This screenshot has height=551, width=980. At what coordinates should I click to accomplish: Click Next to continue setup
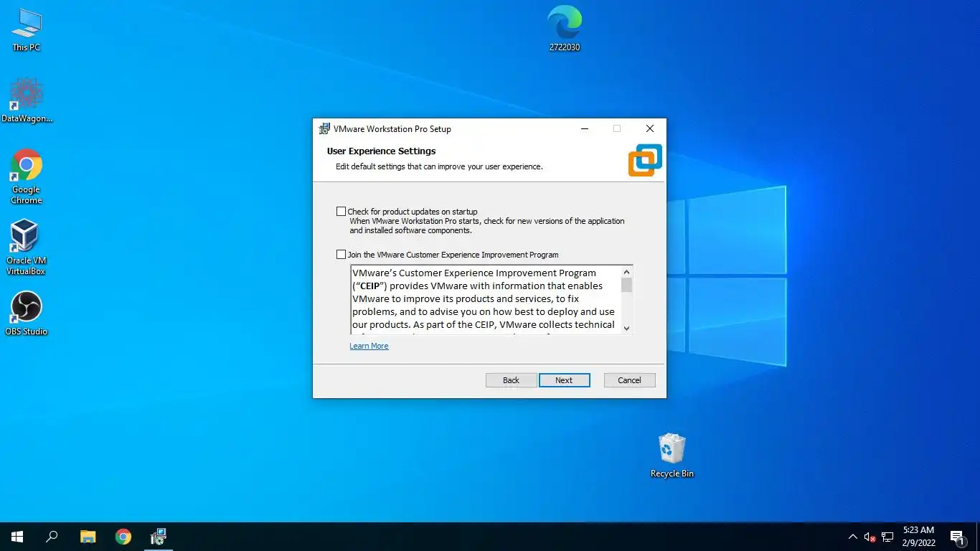tap(564, 380)
